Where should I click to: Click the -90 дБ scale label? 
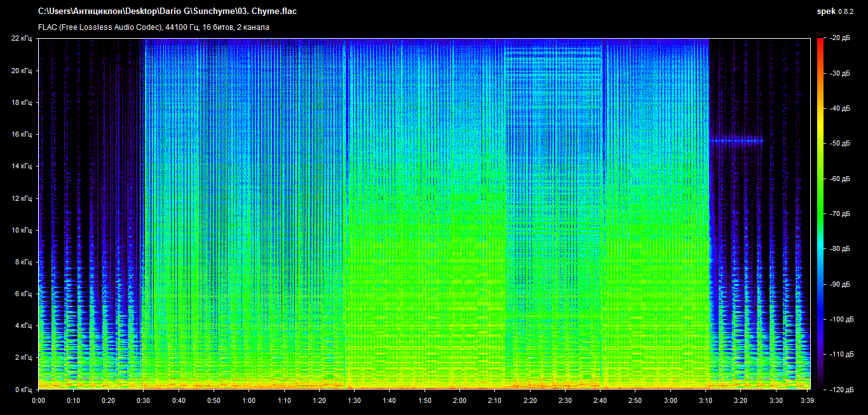(x=841, y=283)
